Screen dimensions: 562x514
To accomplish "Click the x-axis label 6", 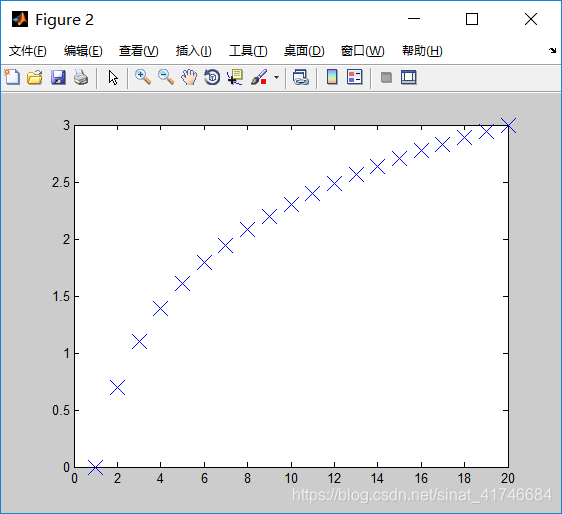I will pos(204,478).
